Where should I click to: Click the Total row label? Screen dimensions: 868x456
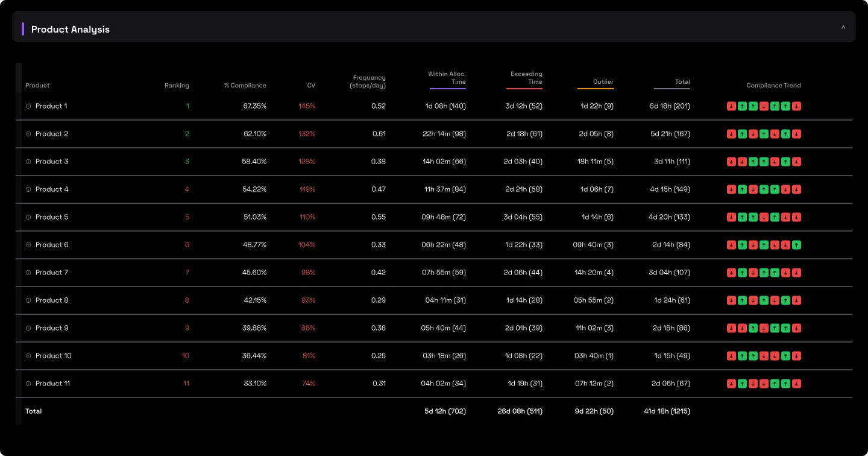coord(34,411)
